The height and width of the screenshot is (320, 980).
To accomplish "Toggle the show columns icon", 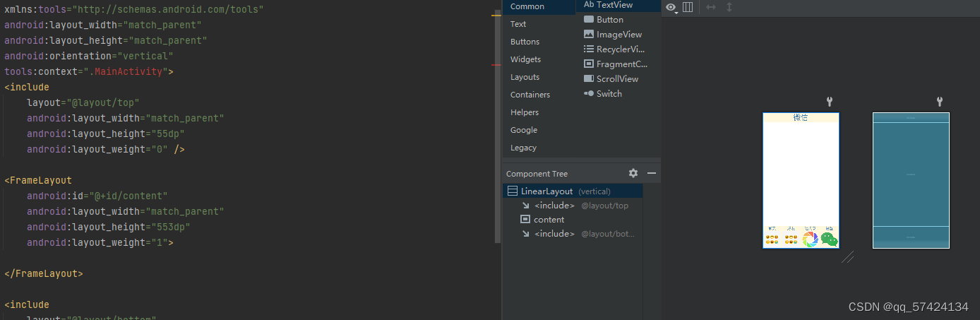I will pyautogui.click(x=688, y=7).
